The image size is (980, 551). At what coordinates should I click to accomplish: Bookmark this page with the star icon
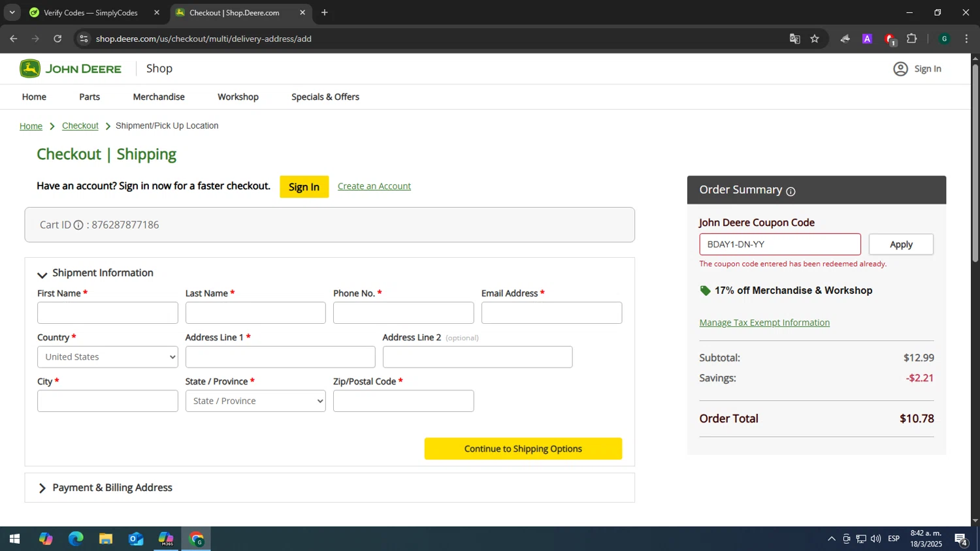(x=815, y=39)
